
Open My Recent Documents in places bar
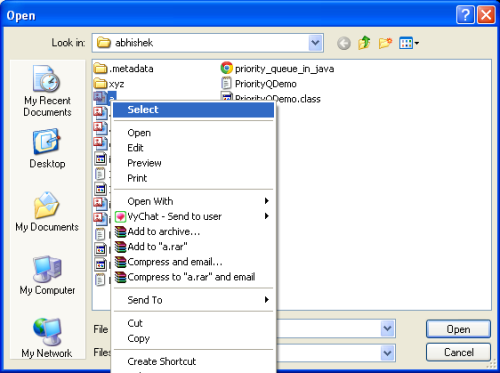pos(47,91)
